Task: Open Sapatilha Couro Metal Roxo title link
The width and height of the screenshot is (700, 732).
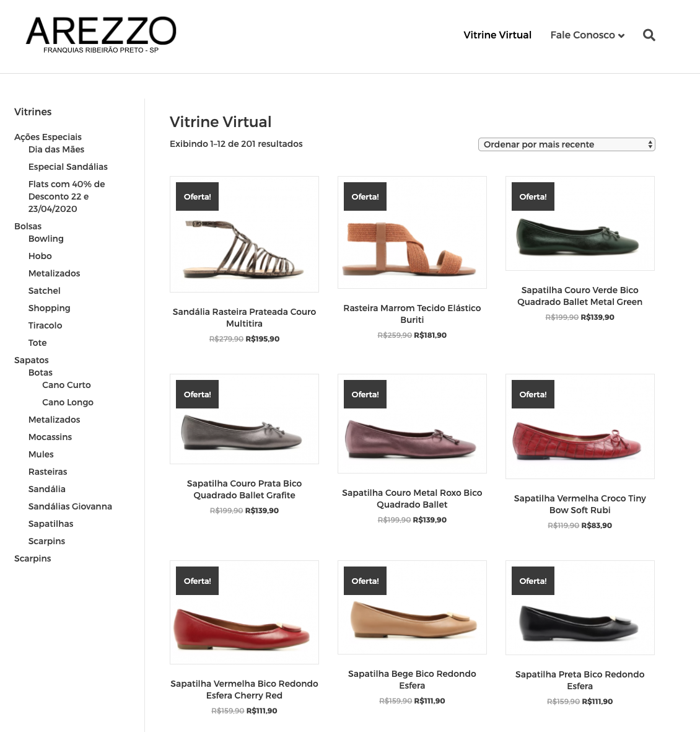Action: click(x=412, y=498)
